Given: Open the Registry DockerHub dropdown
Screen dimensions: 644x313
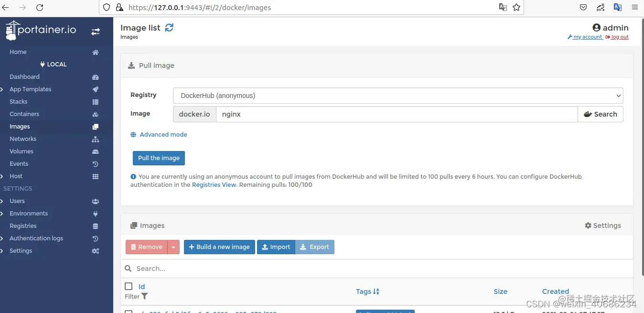Looking at the screenshot, I should (x=398, y=96).
